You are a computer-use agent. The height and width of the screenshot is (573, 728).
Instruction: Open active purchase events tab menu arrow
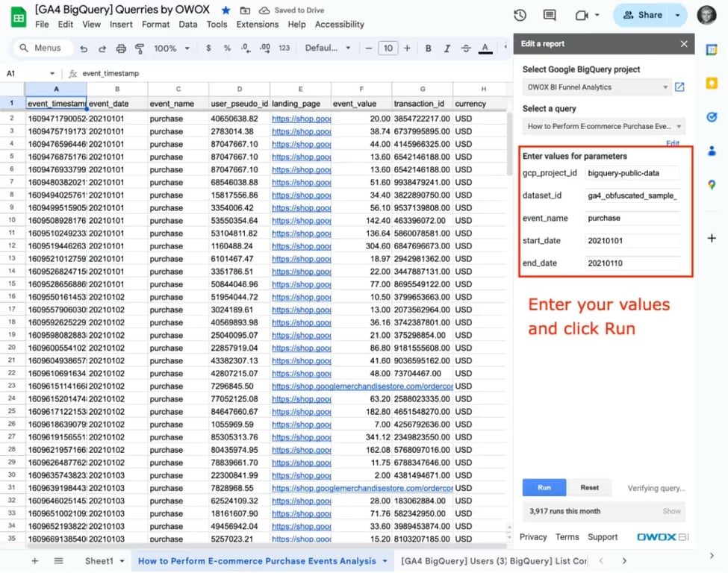point(385,561)
